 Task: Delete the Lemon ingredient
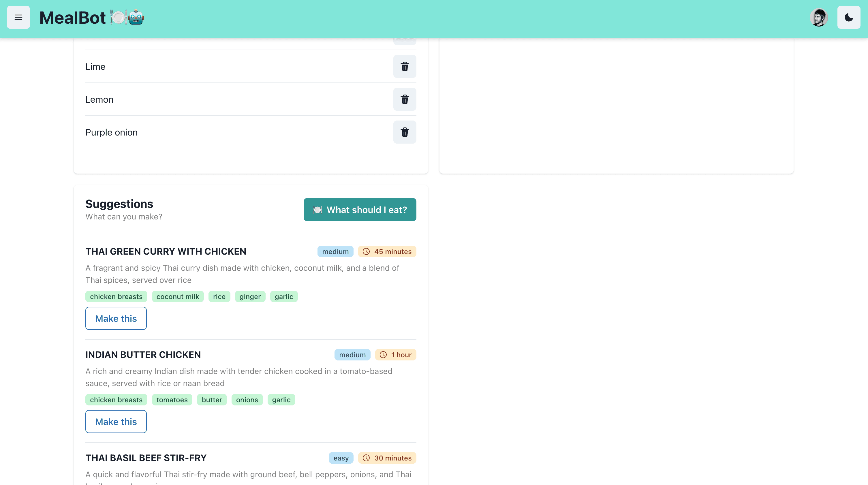point(405,99)
